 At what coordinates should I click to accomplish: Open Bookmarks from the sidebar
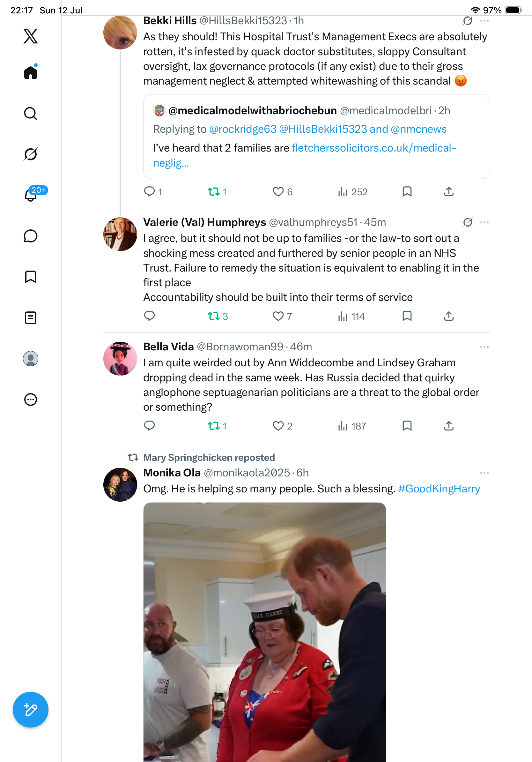coord(31,277)
